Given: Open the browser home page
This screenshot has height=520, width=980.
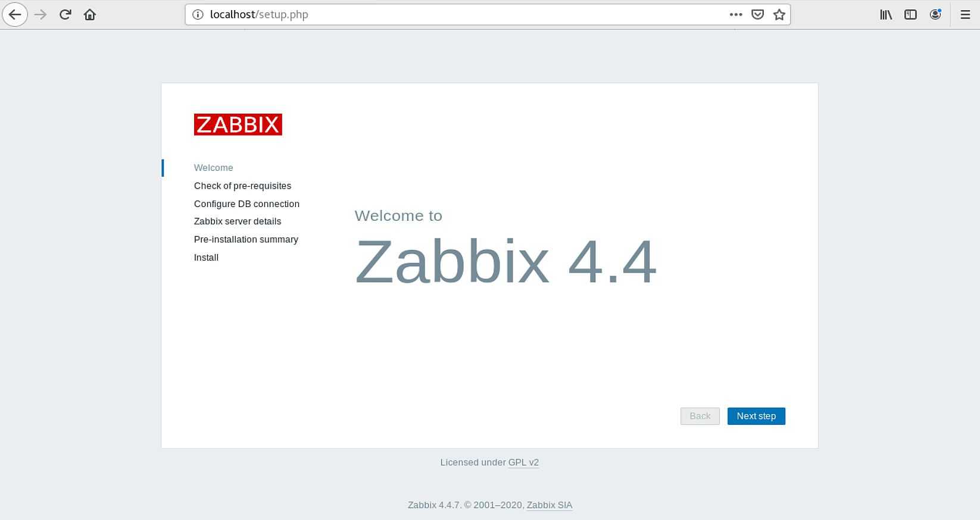Looking at the screenshot, I should tap(90, 15).
